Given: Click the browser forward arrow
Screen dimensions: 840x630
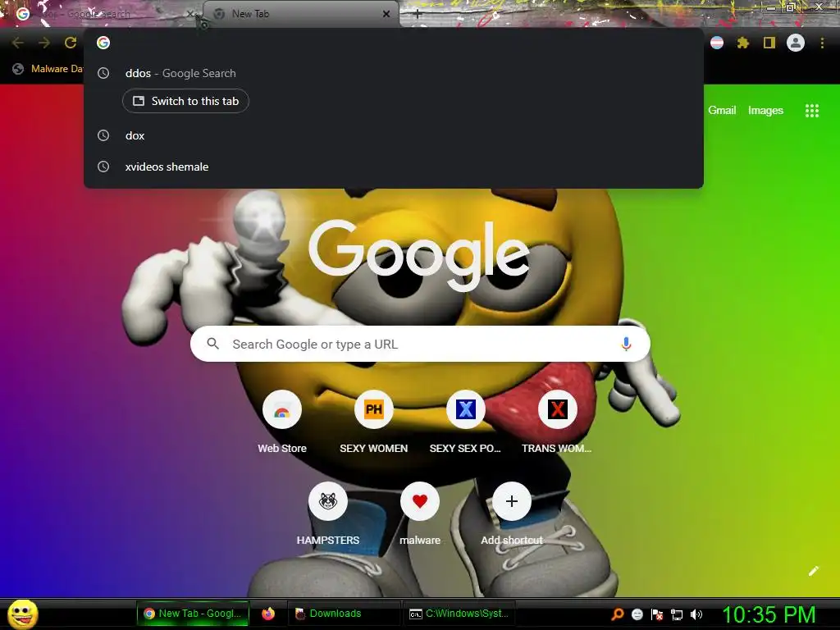Looking at the screenshot, I should coord(44,43).
